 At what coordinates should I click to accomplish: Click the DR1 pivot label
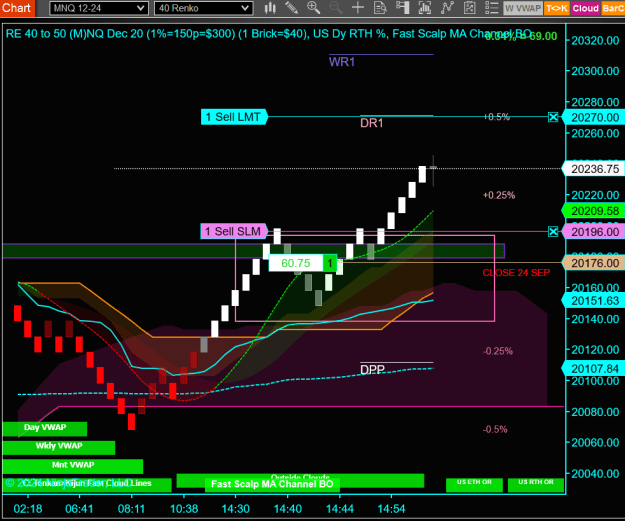371,123
